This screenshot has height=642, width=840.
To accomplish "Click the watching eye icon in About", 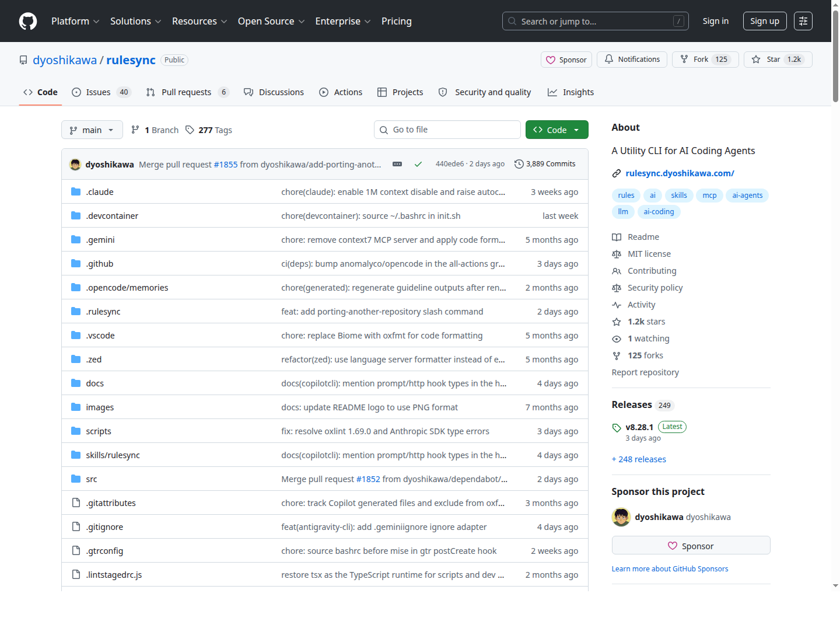I will [x=617, y=339].
